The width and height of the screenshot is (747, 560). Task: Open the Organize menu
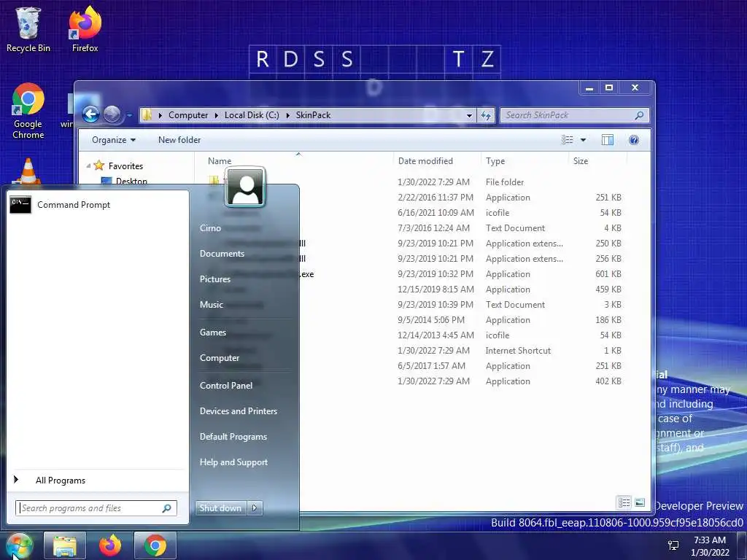point(113,140)
